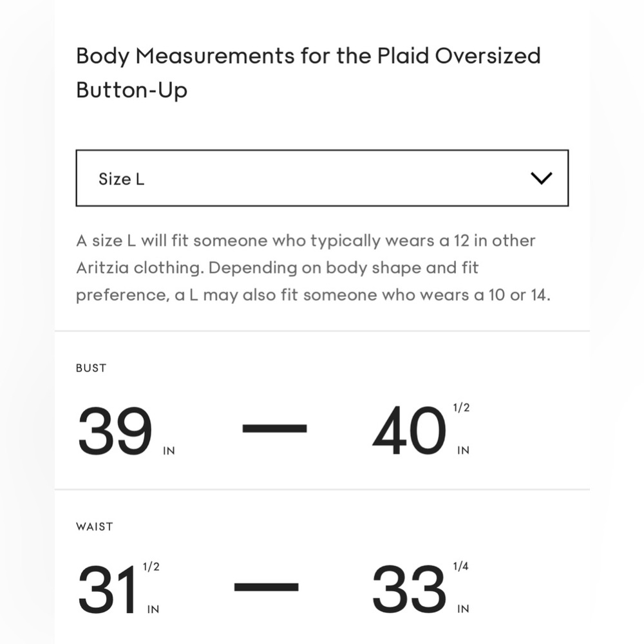
Task: Click the 1/4 fraction beside waist 33
Action: [x=461, y=566]
